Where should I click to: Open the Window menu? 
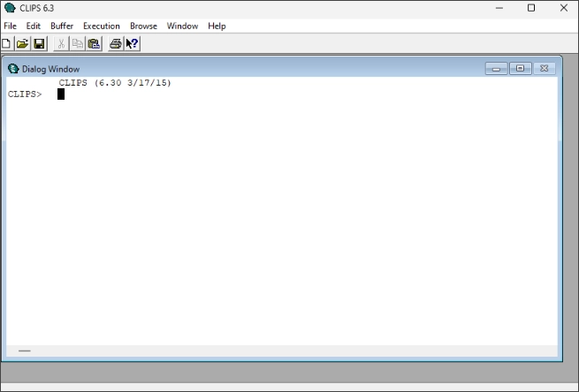tap(182, 26)
